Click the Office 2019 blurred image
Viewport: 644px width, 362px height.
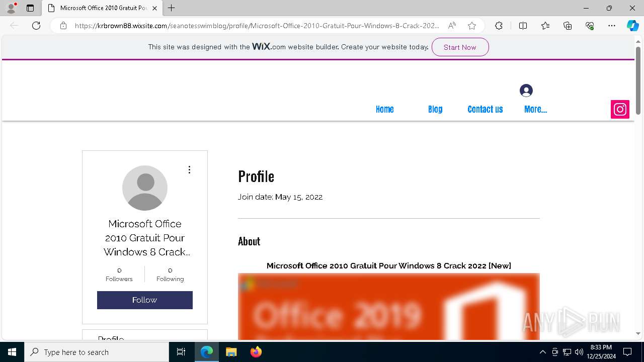point(389,307)
